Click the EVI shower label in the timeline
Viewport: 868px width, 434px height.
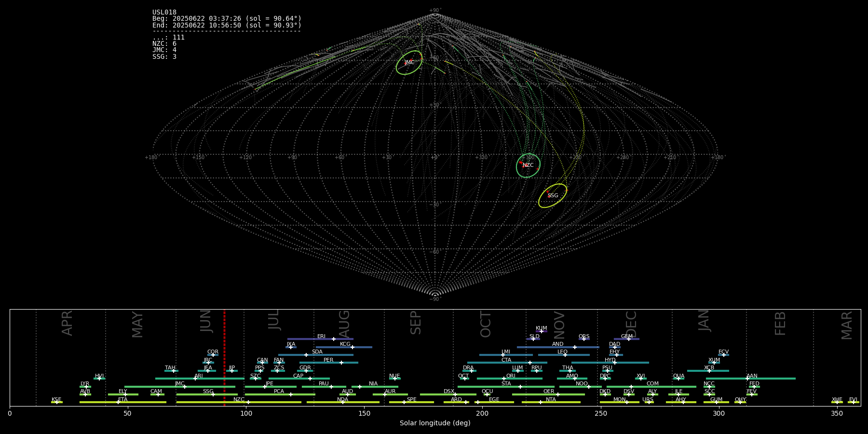[x=853, y=400]
